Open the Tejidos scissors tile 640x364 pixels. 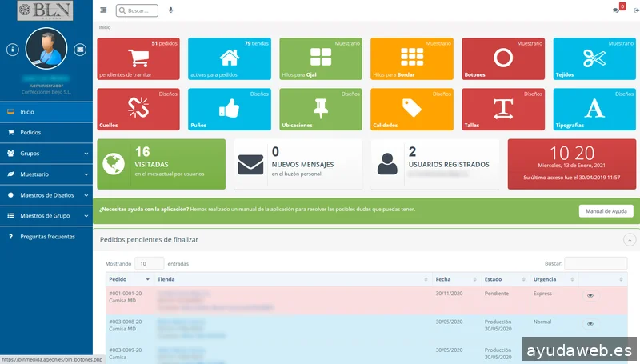tap(594, 58)
